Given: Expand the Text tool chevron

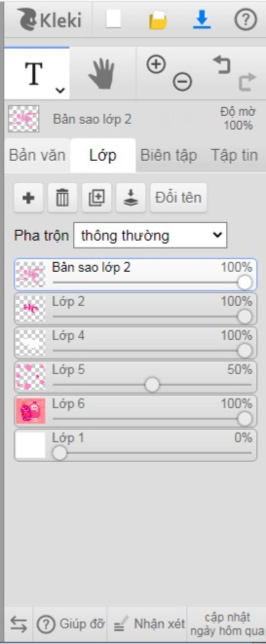Looking at the screenshot, I should (60, 90).
